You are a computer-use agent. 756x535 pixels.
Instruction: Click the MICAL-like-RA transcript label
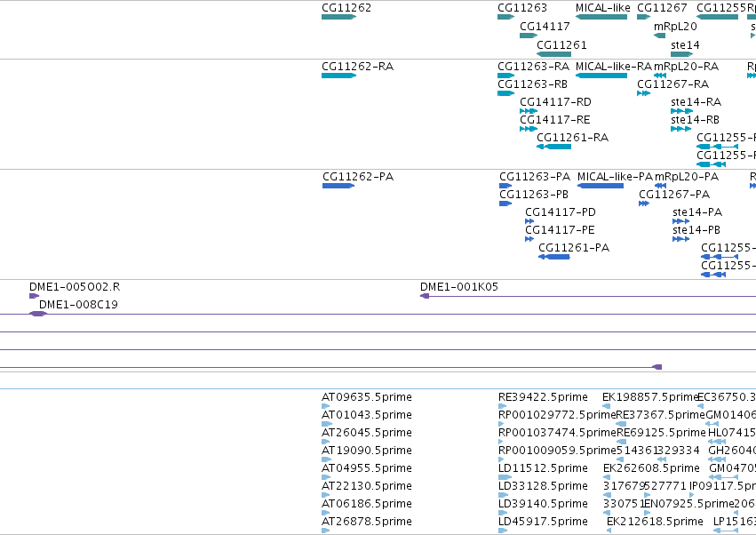point(614,66)
